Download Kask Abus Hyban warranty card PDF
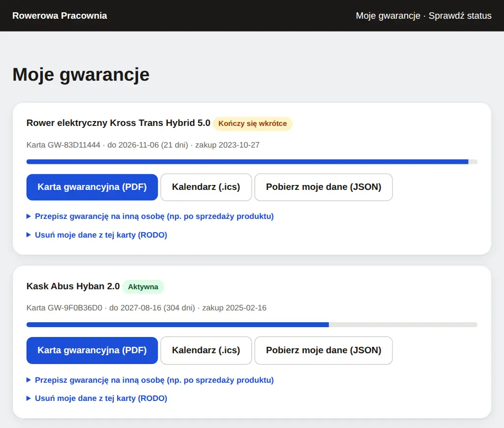This screenshot has height=428, width=504. [92, 350]
